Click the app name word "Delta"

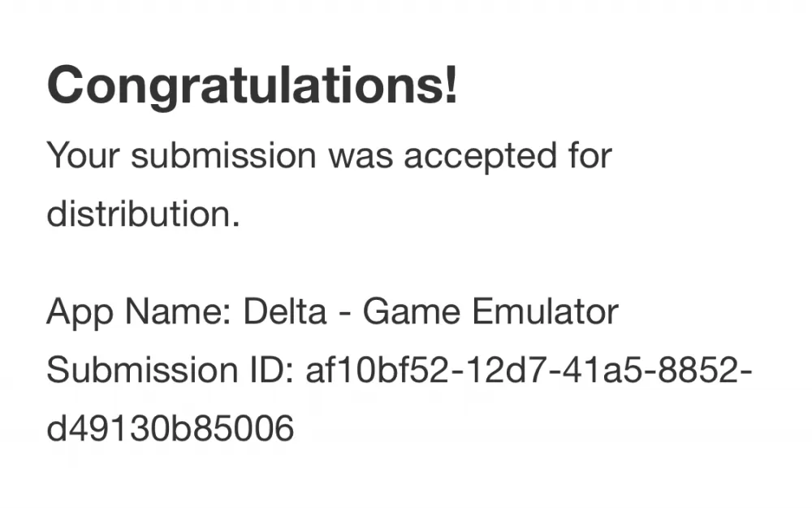coord(285,311)
